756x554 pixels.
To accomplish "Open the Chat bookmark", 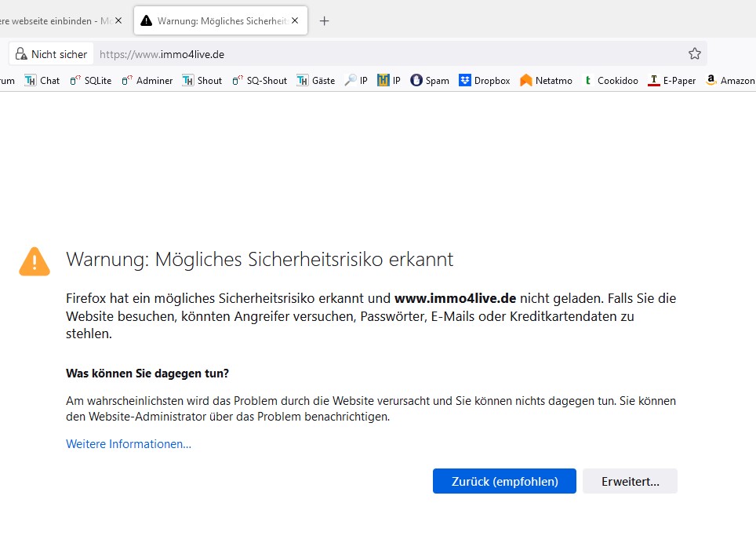I will click(x=42, y=80).
